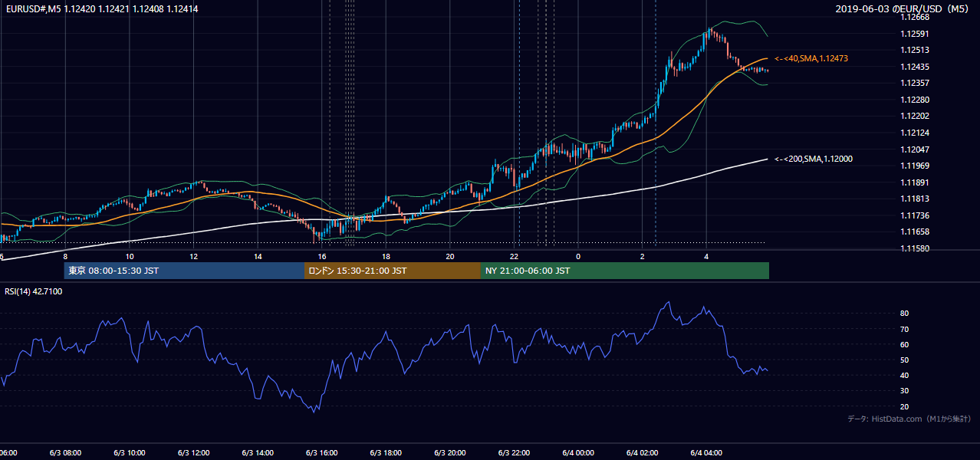Click hour label 16 under price chart
Viewport: 980px width, 460px height.
322,256
